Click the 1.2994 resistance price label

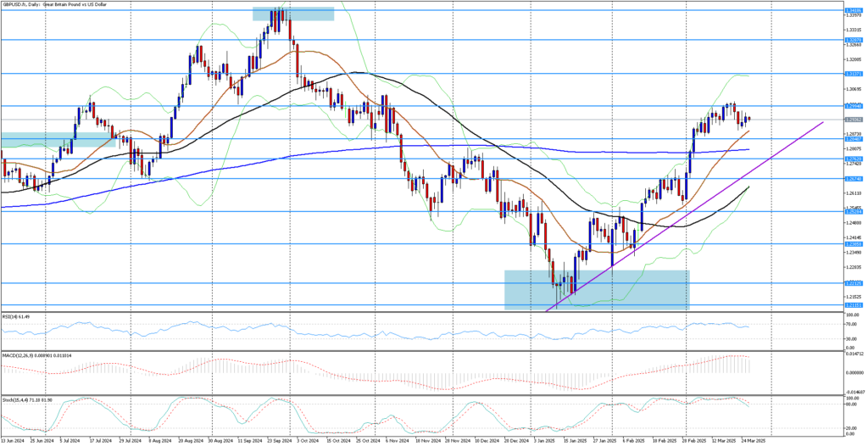tap(854, 106)
